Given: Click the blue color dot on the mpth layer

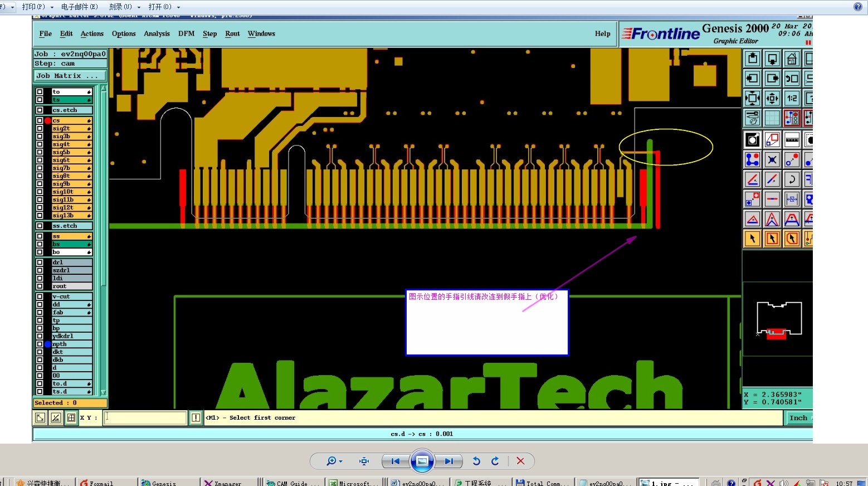Looking at the screenshot, I should tap(48, 344).
